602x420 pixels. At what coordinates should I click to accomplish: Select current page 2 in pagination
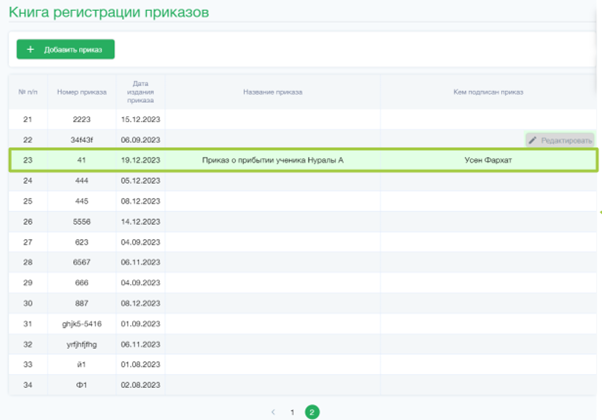click(x=312, y=412)
